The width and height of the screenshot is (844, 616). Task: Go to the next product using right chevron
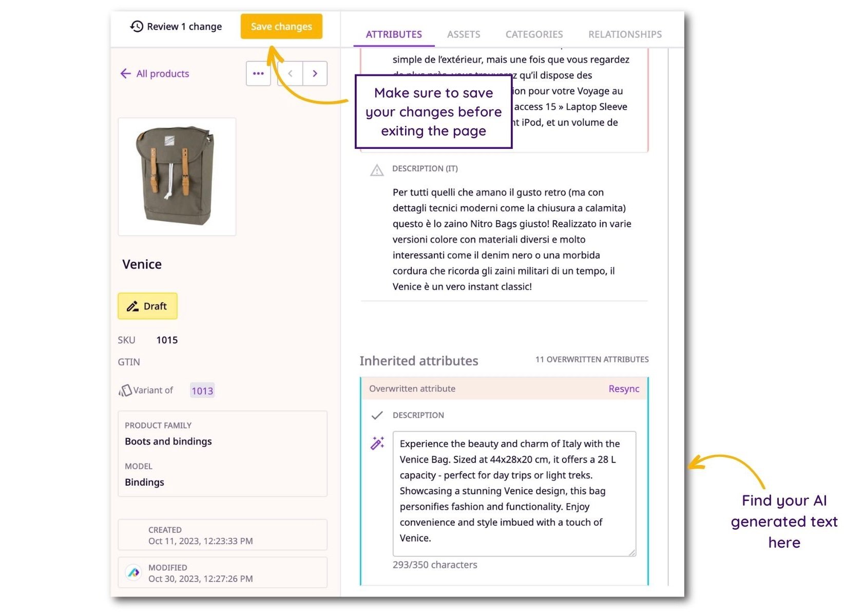(x=315, y=73)
